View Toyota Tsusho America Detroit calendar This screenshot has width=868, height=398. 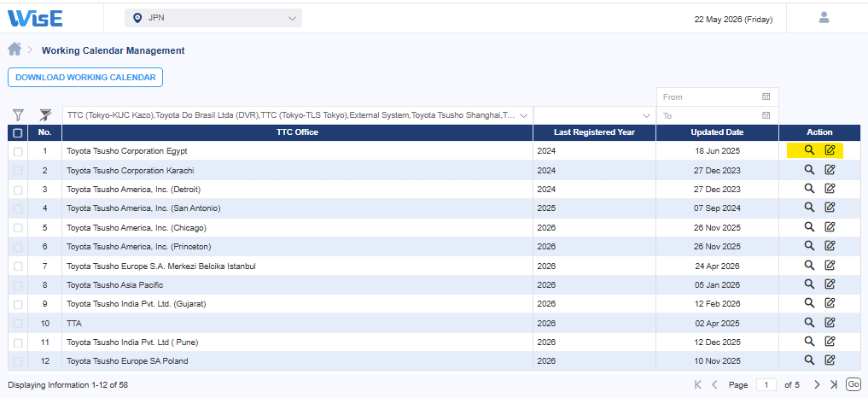coord(809,189)
